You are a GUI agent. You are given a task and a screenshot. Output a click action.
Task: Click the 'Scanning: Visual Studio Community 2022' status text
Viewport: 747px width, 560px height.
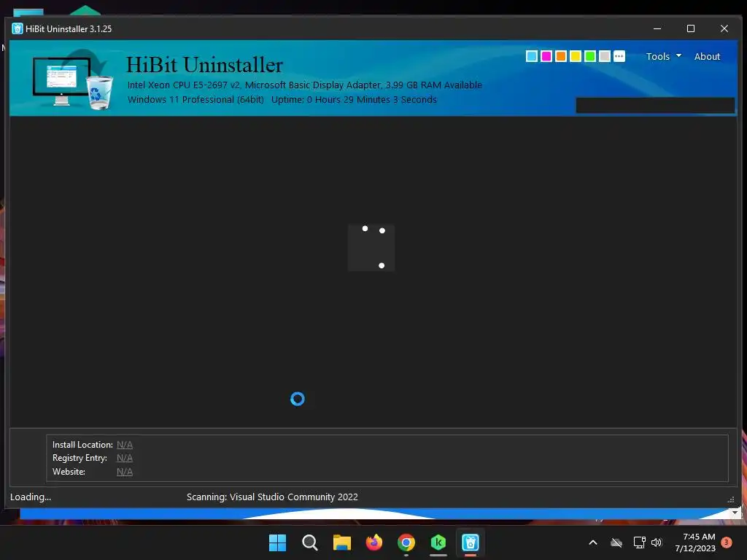(272, 497)
